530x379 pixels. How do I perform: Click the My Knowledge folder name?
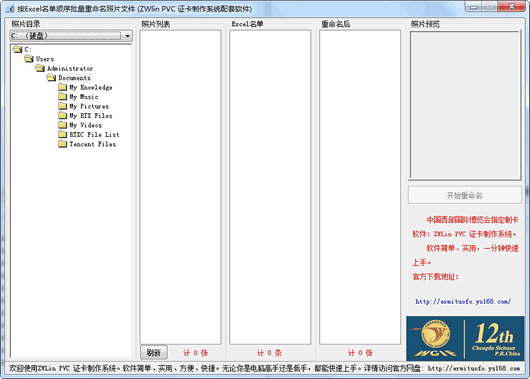[91, 87]
